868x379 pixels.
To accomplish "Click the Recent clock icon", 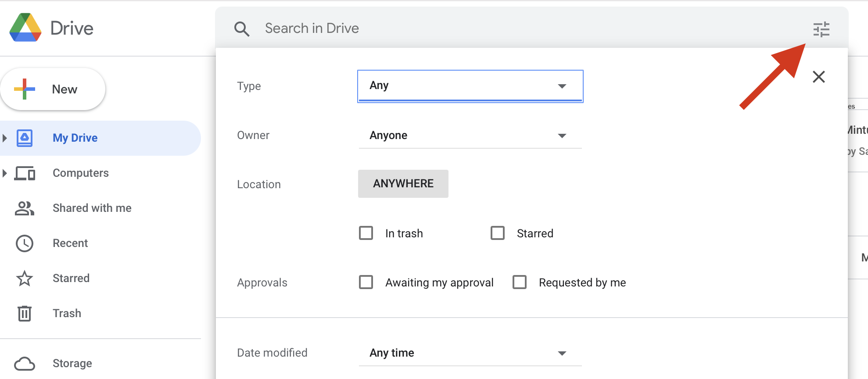I will [25, 243].
